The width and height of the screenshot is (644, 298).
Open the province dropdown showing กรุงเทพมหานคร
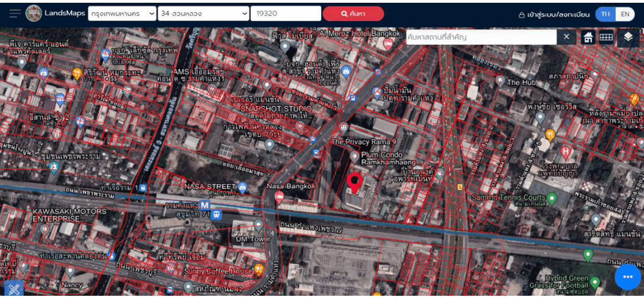point(122,13)
